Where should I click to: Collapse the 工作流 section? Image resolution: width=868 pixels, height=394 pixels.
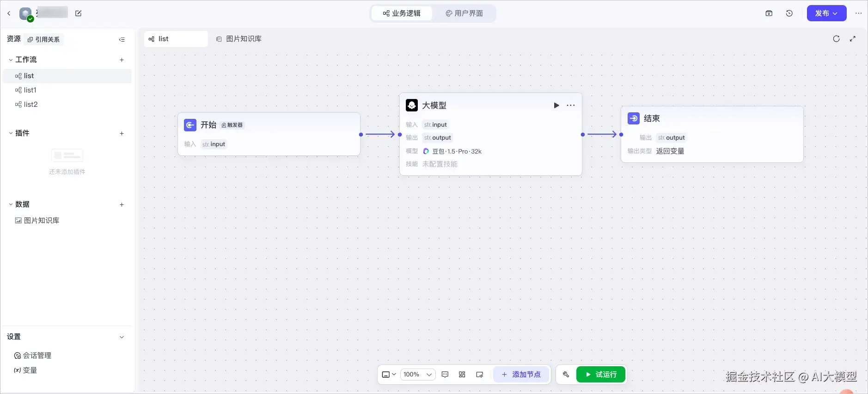(11, 60)
